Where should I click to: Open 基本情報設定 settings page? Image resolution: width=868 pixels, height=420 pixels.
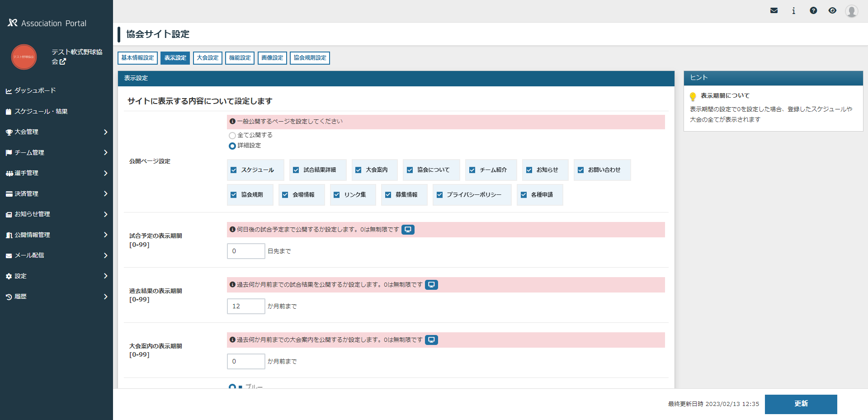[x=137, y=58]
